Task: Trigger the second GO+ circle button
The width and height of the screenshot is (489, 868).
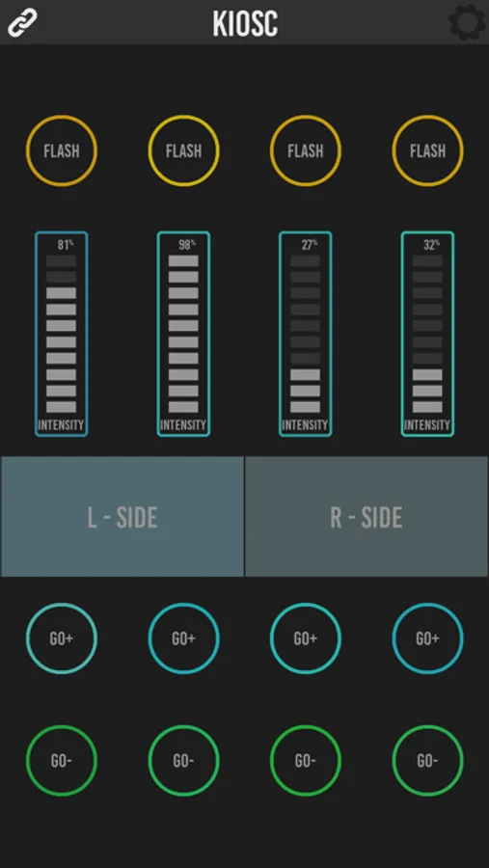Action: [184, 638]
